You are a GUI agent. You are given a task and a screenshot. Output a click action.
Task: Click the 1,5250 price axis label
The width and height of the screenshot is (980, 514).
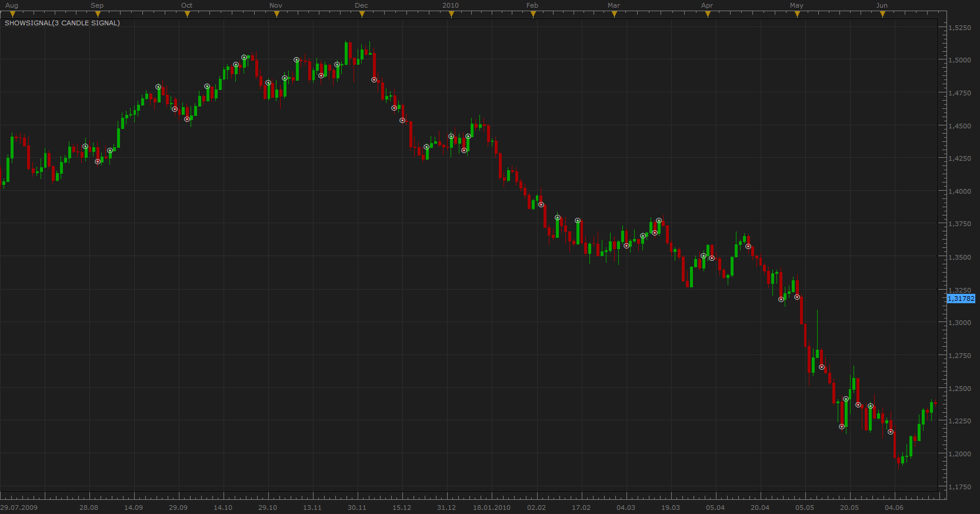pyautogui.click(x=959, y=28)
